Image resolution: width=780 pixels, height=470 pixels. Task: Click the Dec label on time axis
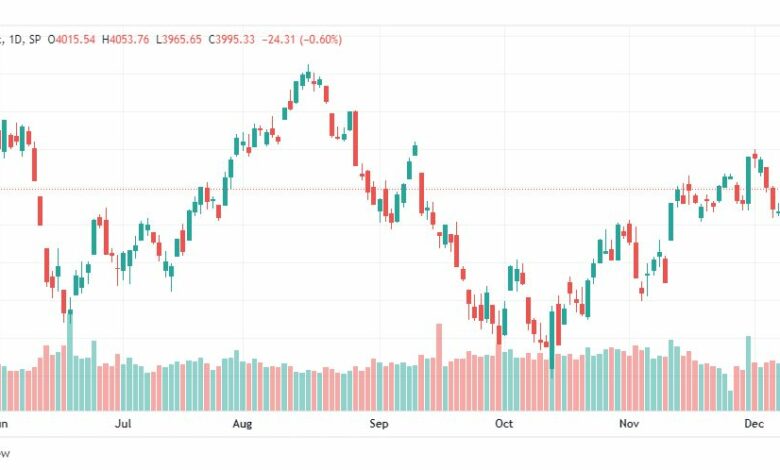754,424
